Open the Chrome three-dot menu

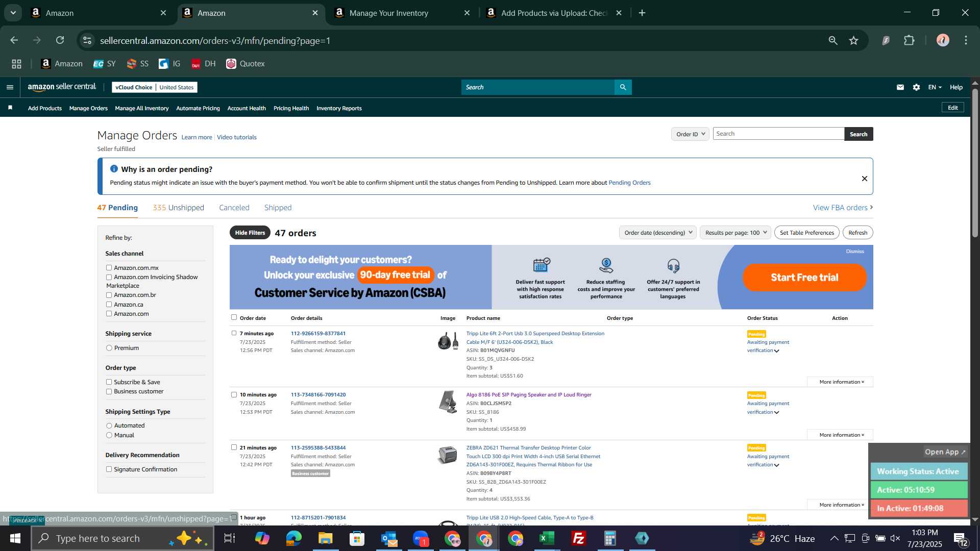[x=966, y=40]
